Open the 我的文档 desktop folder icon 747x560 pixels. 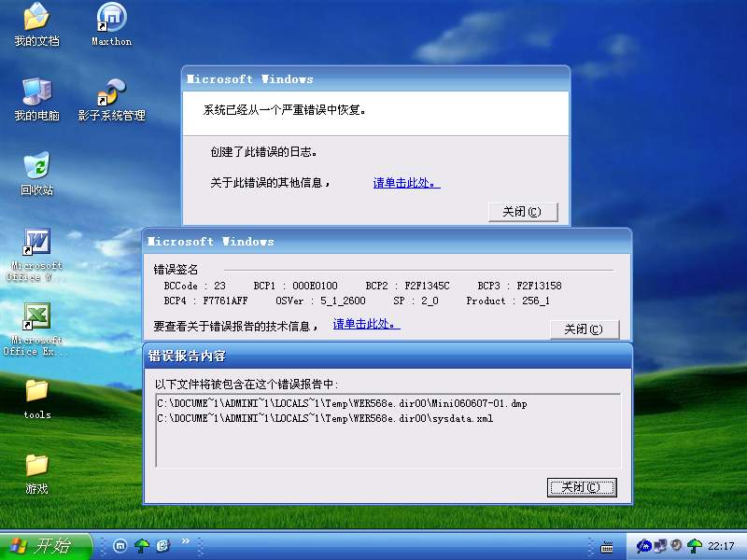pyautogui.click(x=36, y=25)
